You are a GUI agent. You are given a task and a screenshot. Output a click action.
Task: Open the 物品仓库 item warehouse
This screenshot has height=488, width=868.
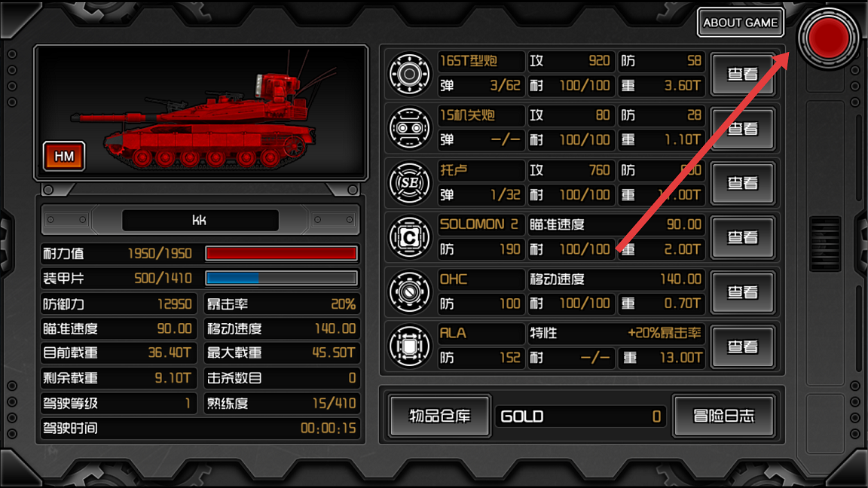tap(439, 416)
